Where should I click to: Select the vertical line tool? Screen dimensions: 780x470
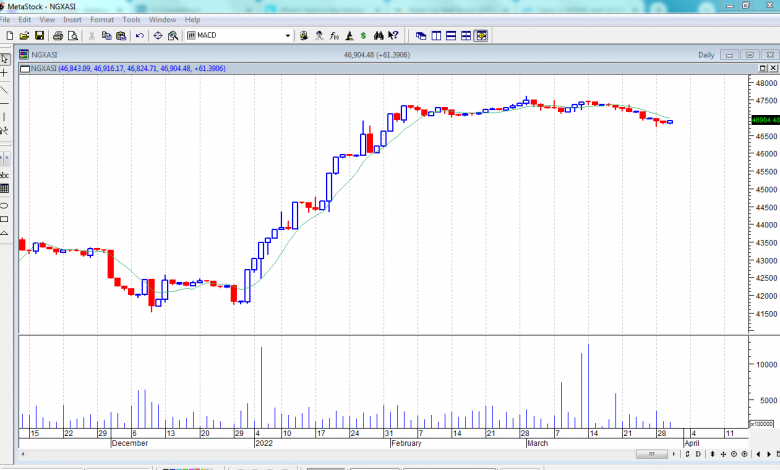[x=4, y=117]
